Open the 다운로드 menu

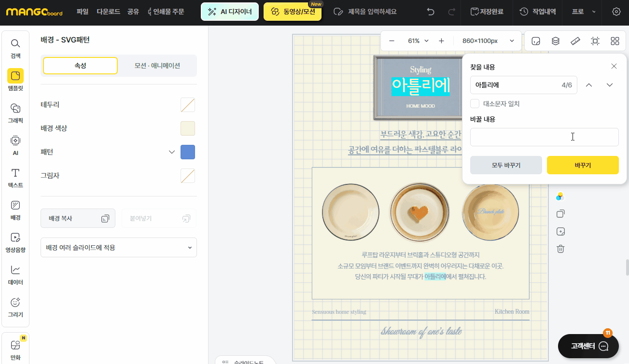(109, 12)
